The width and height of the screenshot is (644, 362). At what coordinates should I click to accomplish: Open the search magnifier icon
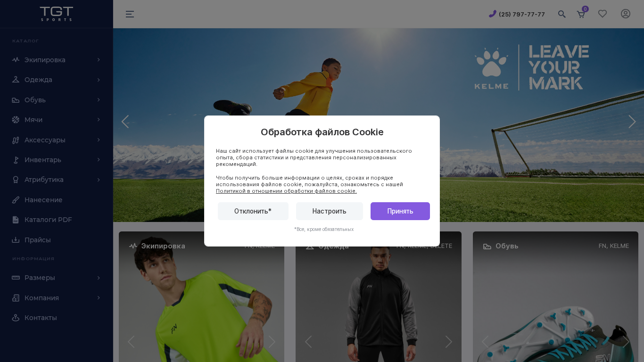(x=561, y=14)
